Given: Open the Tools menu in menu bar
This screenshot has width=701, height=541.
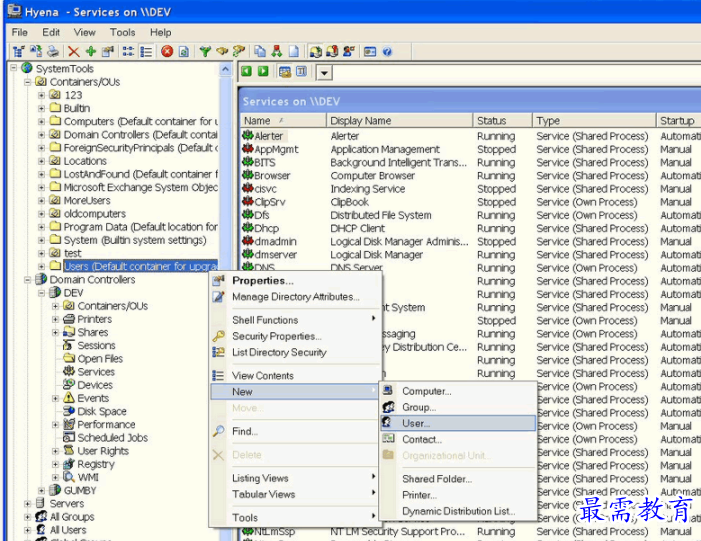Looking at the screenshot, I should [122, 32].
